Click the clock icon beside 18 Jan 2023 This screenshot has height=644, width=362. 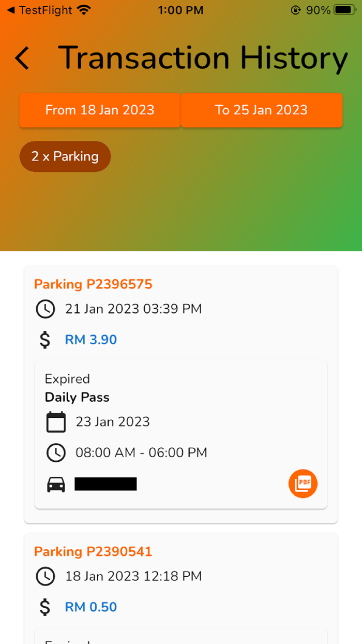[x=46, y=576]
